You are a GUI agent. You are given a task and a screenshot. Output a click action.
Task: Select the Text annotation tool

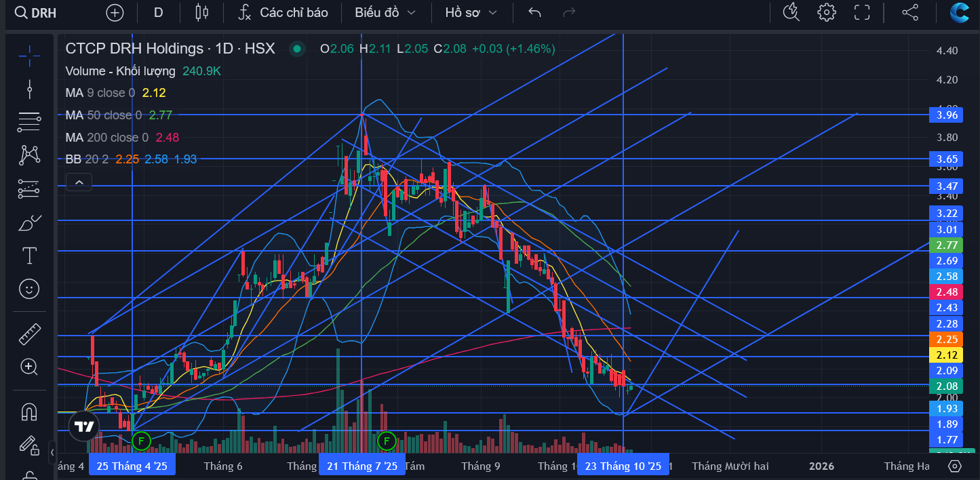tap(29, 256)
